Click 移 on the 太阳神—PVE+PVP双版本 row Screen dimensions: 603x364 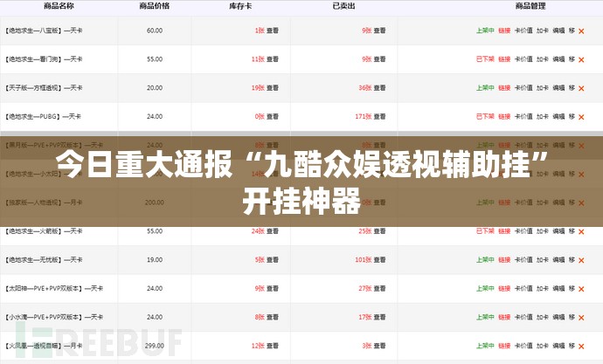pos(572,289)
